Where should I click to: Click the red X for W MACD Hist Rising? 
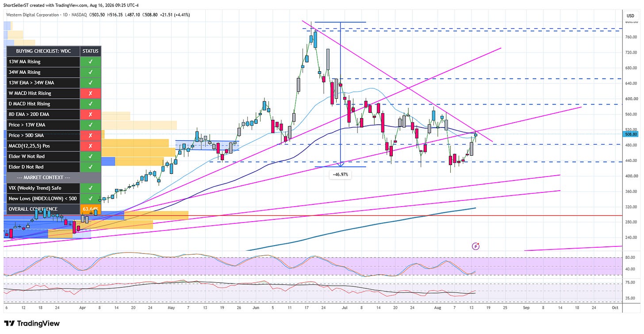91,93
